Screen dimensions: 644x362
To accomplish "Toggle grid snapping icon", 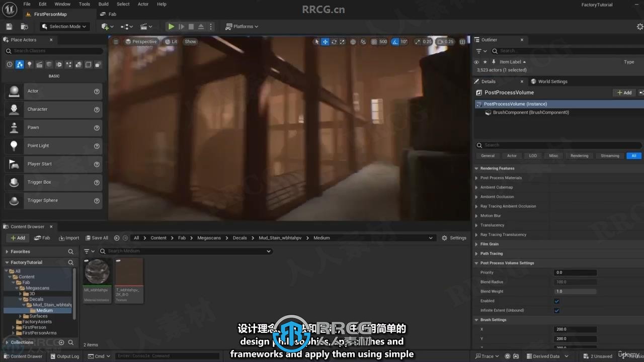I will (374, 42).
